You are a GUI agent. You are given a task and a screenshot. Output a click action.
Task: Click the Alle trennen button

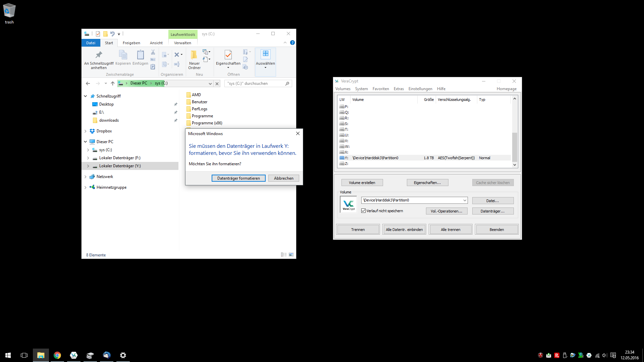click(x=450, y=230)
